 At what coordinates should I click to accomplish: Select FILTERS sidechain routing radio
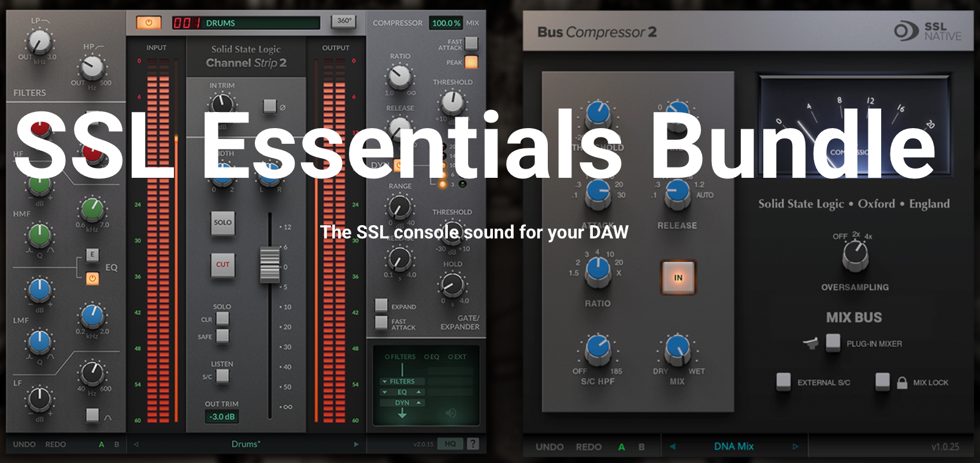(387, 357)
